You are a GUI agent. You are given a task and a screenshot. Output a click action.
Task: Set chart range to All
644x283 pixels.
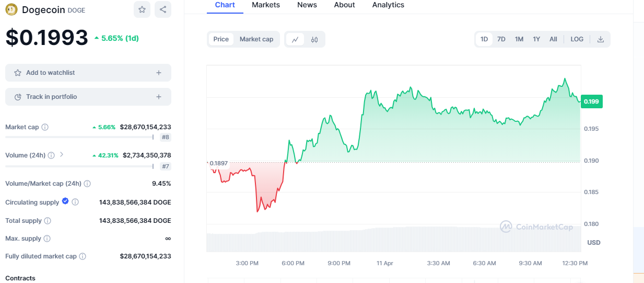(553, 39)
